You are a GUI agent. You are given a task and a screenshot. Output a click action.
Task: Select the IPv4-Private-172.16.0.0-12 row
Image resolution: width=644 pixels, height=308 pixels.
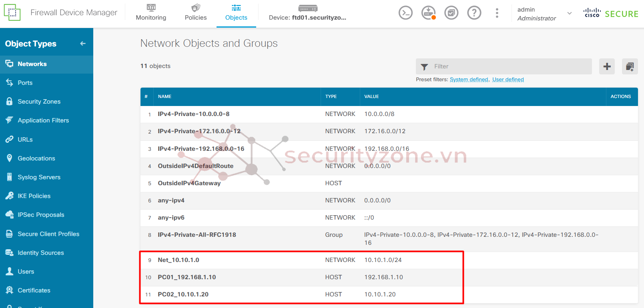point(389,131)
